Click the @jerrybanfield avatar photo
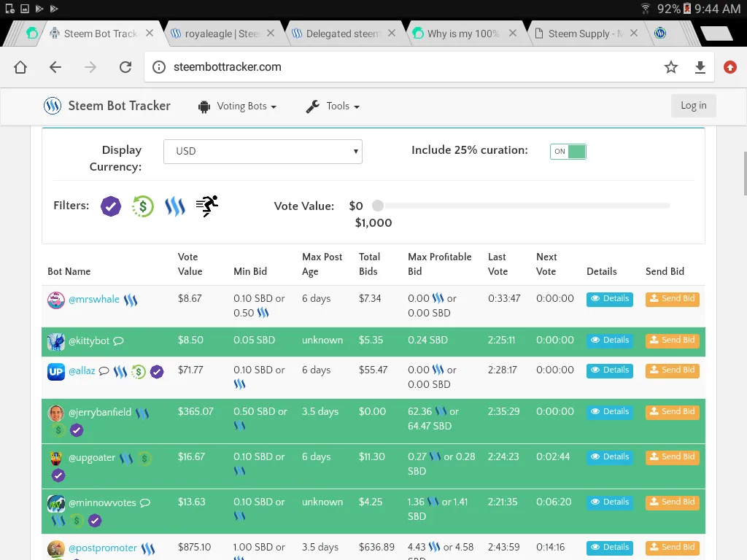Image resolution: width=747 pixels, height=560 pixels. coord(55,413)
